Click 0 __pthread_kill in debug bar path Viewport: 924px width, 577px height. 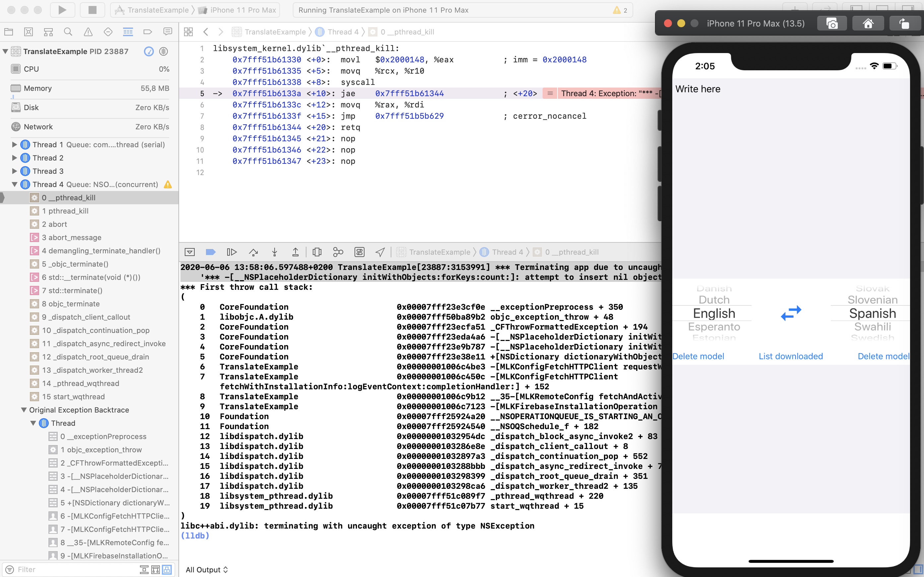[565, 252]
